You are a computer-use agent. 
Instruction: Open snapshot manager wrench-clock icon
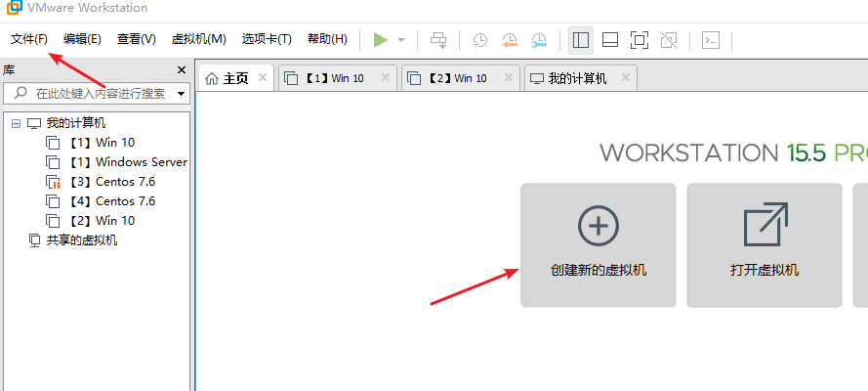539,40
